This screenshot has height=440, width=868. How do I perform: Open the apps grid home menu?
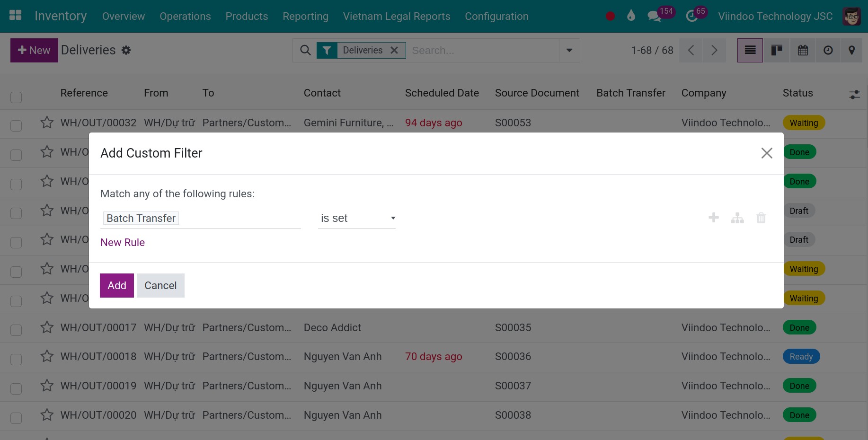tap(16, 16)
